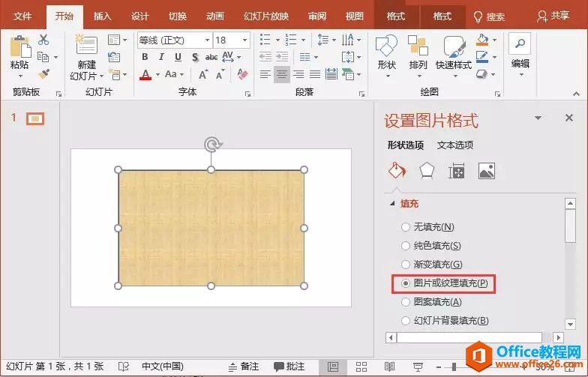588x377 pixels.
Task: Select the Pattern fill (图案填充) option
Action: (x=406, y=302)
